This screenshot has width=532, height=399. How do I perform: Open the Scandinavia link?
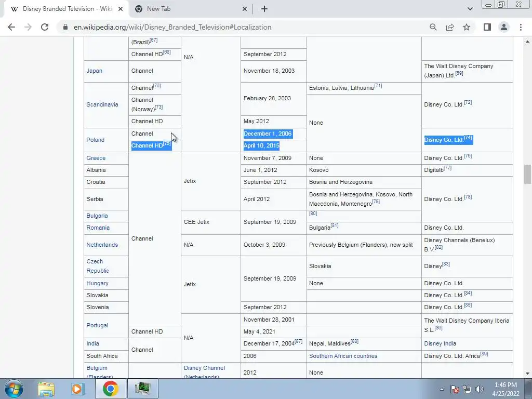pos(102,104)
